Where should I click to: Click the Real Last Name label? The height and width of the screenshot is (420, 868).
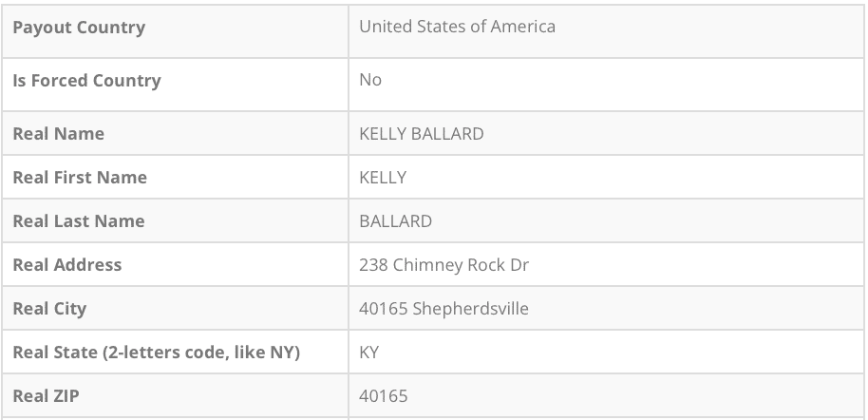click(79, 221)
